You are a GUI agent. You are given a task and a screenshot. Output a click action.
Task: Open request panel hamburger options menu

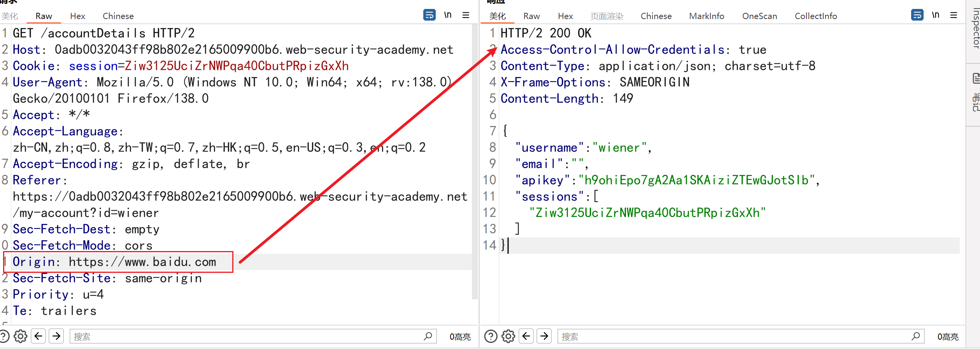pyautogui.click(x=466, y=15)
